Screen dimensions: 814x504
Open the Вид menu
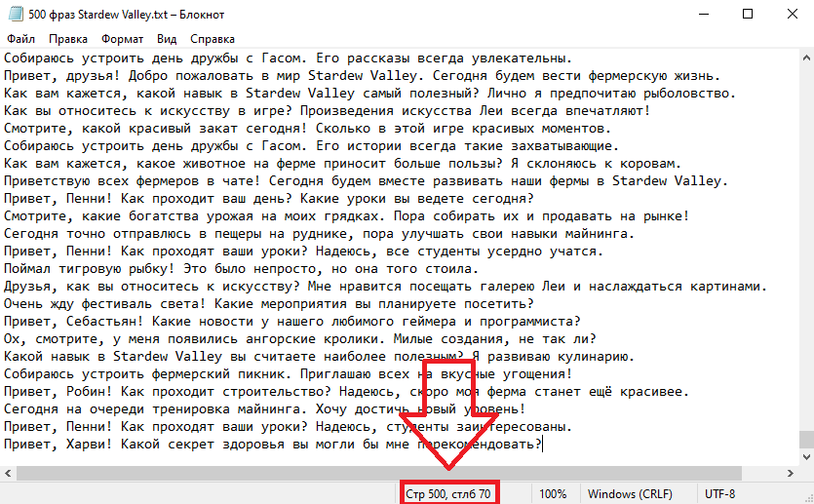click(x=167, y=40)
